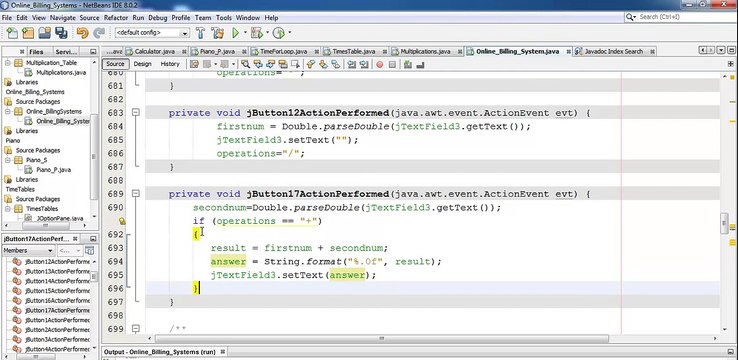Collapse the Multiplication_Table tree node
The image size is (738, 360).
point(8,63)
